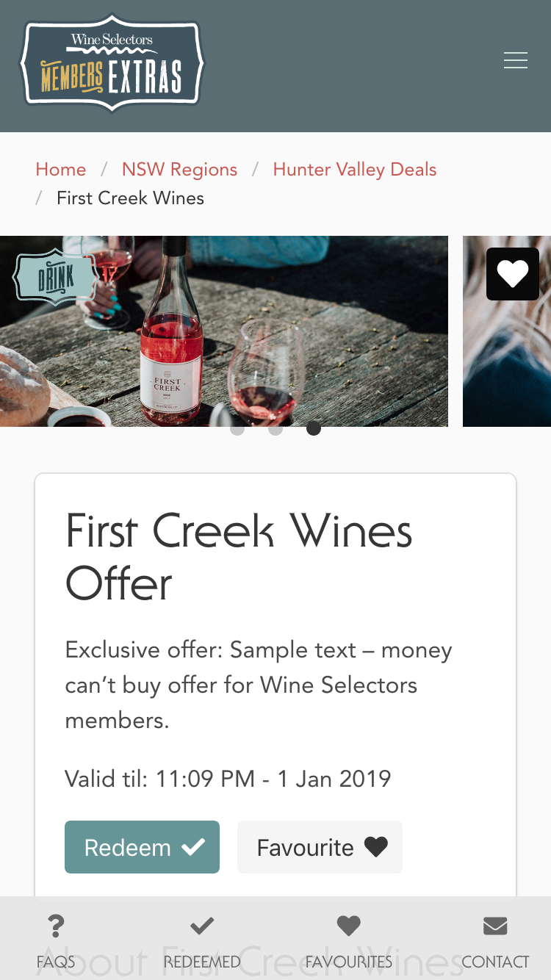
Task: View Redeemed offers in the bottom bar
Action: click(x=202, y=941)
